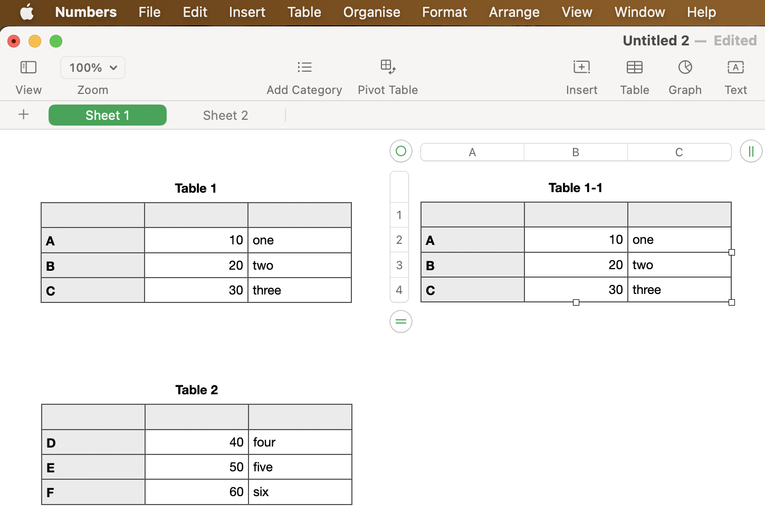The height and width of the screenshot is (532, 765).
Task: Click the column options control beside column C
Action: coord(751,151)
